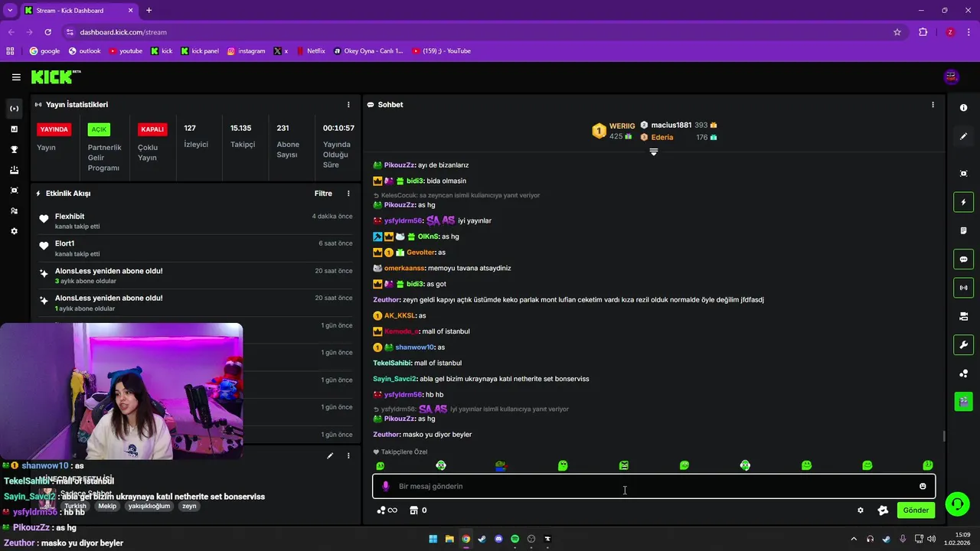Screen dimensions: 980x551
Task: Toggle the broadcast stats widget in the right sidebar
Action: click(x=963, y=288)
